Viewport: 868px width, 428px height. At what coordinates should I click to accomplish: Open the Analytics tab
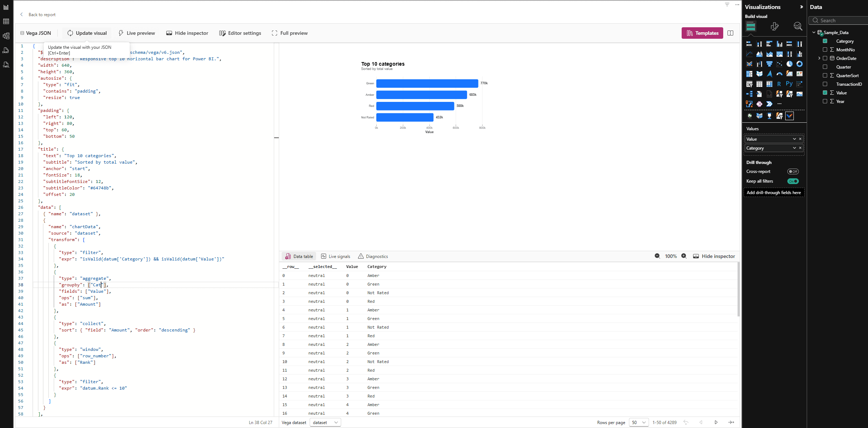point(798,26)
